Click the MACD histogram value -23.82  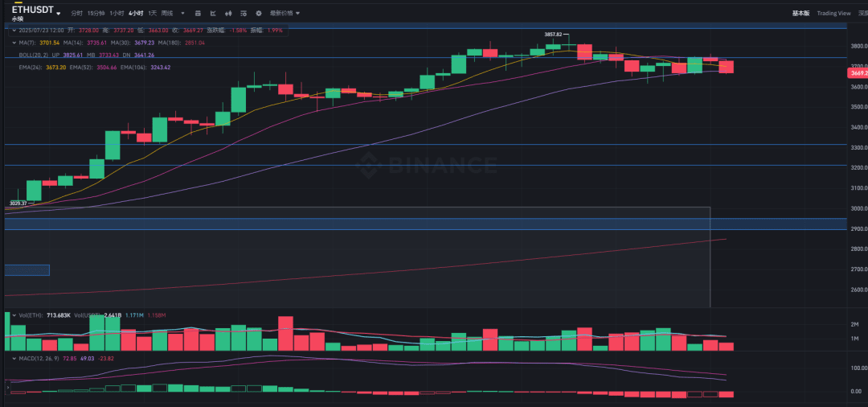(x=106, y=359)
